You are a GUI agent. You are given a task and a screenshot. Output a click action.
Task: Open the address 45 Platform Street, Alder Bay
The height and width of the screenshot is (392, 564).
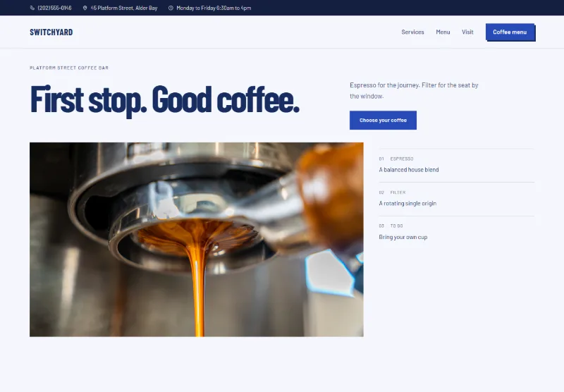click(124, 8)
